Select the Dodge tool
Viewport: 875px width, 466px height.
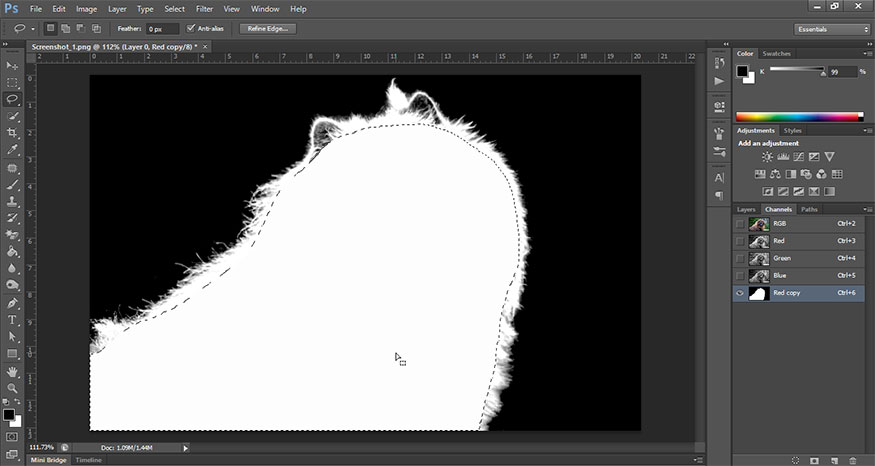click(x=12, y=285)
